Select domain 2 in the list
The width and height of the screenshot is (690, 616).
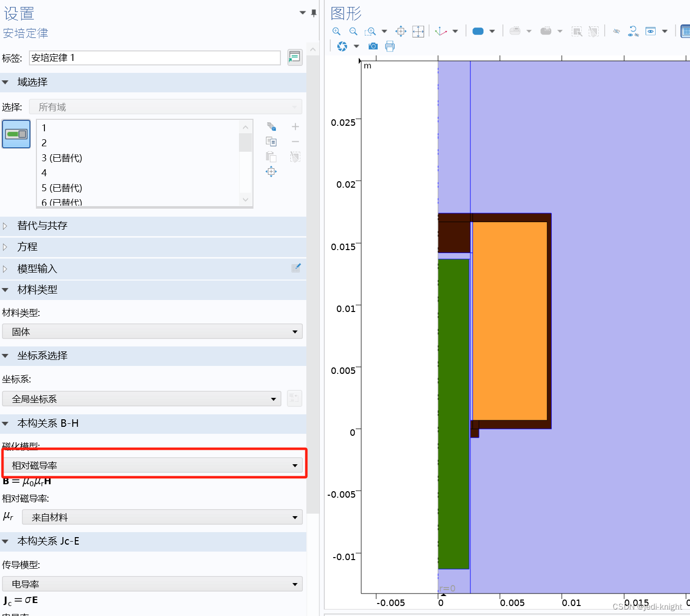pyautogui.click(x=138, y=143)
